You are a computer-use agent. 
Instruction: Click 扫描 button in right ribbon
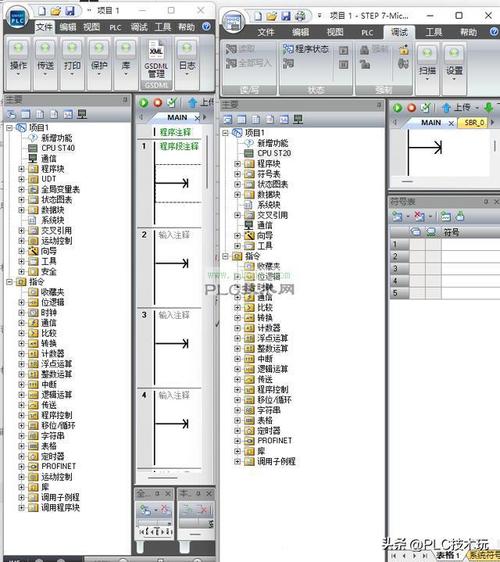coord(427,69)
